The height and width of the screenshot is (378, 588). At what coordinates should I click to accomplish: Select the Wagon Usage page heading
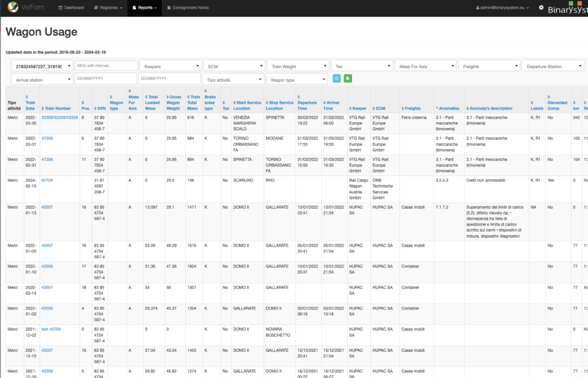point(41,32)
